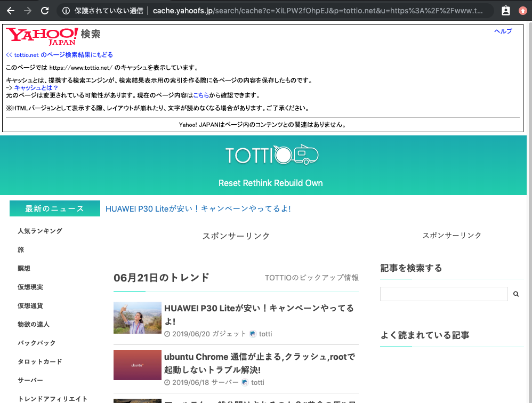
Task: Click the magnifier search icon in sidebar
Action: click(x=516, y=294)
